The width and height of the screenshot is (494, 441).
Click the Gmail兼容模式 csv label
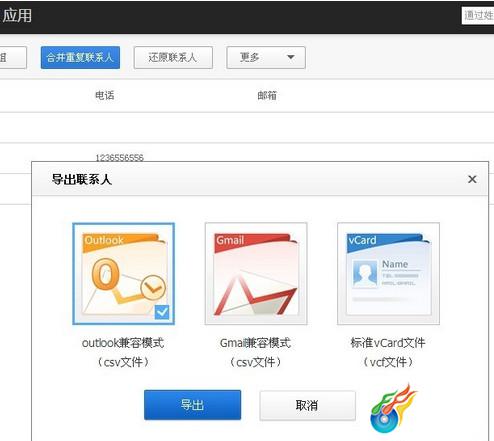(x=255, y=352)
